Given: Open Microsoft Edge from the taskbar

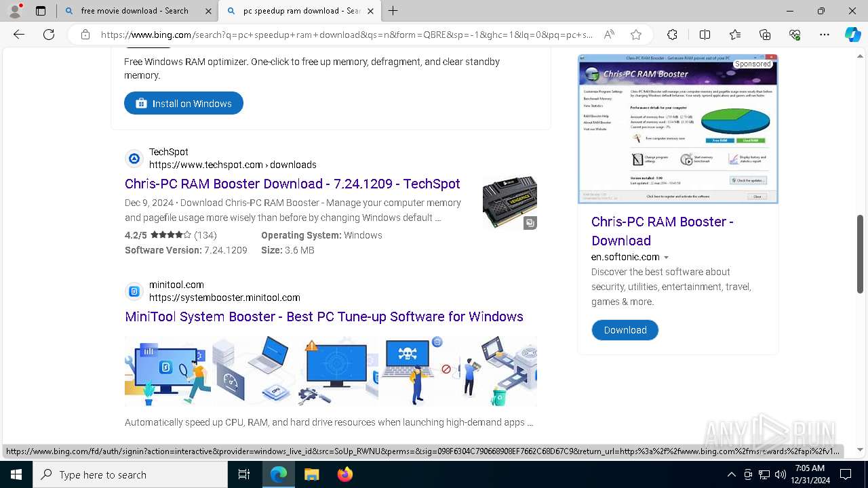Looking at the screenshot, I should point(279,474).
